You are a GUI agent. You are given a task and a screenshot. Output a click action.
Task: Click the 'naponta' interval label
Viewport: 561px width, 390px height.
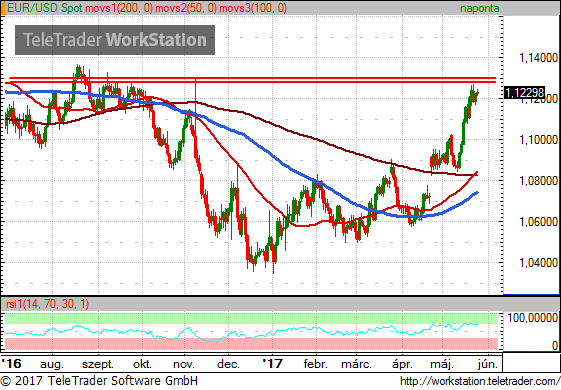(x=479, y=8)
